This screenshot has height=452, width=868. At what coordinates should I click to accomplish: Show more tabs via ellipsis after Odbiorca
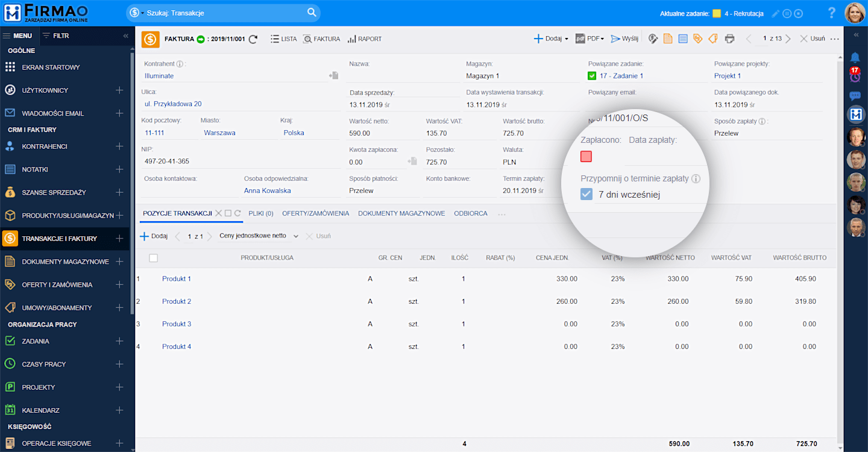coord(502,214)
